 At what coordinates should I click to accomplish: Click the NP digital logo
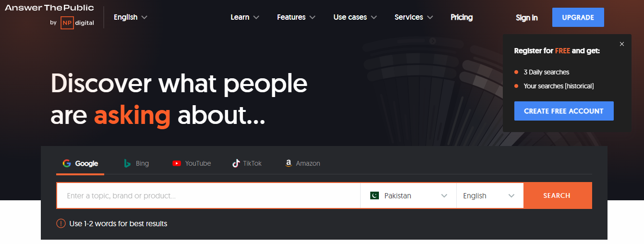pyautogui.click(x=77, y=23)
